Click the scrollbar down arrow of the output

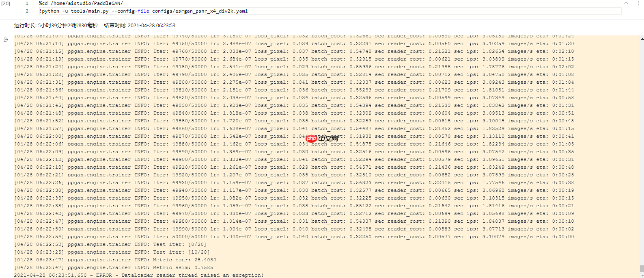pyautogui.click(x=642, y=275)
